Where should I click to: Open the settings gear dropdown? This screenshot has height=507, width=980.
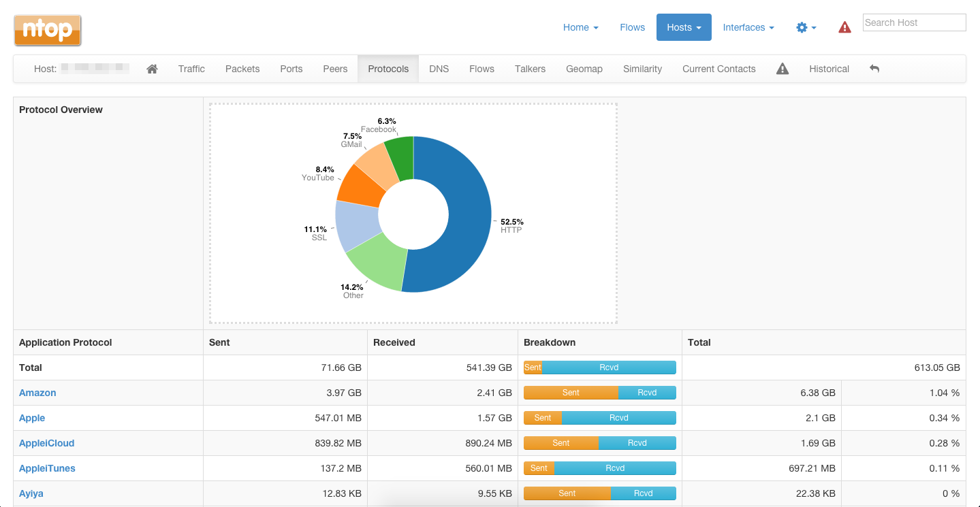[x=806, y=27]
